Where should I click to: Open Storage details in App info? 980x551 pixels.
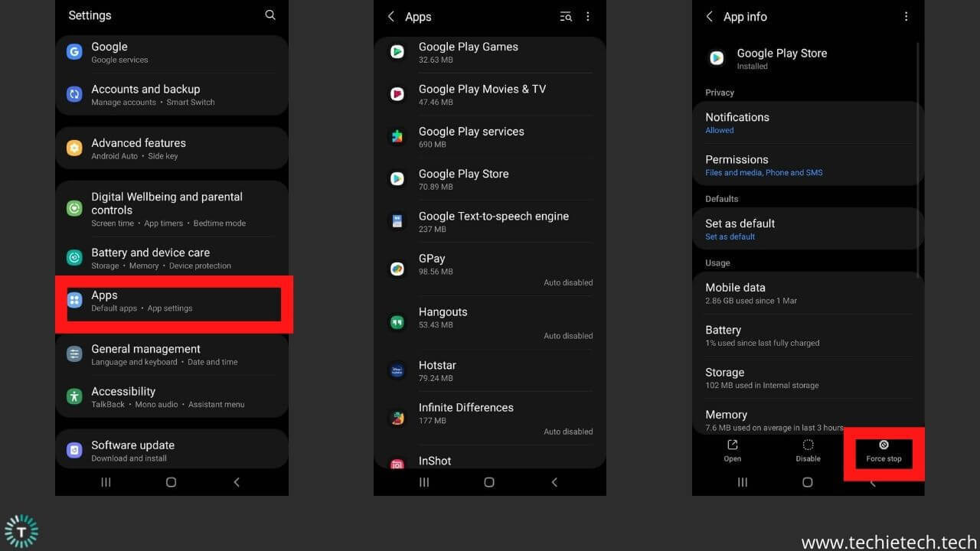point(808,378)
